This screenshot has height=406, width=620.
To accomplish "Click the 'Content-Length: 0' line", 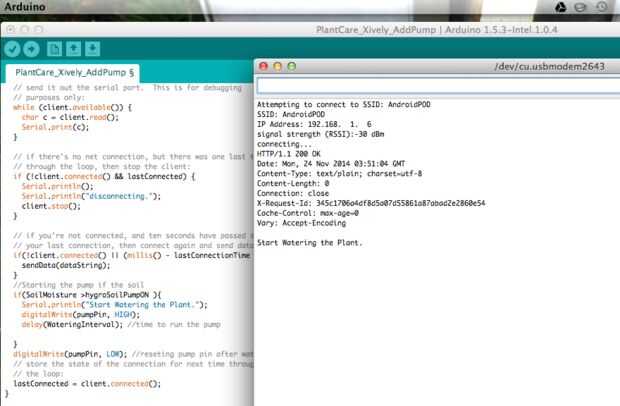I will (293, 183).
